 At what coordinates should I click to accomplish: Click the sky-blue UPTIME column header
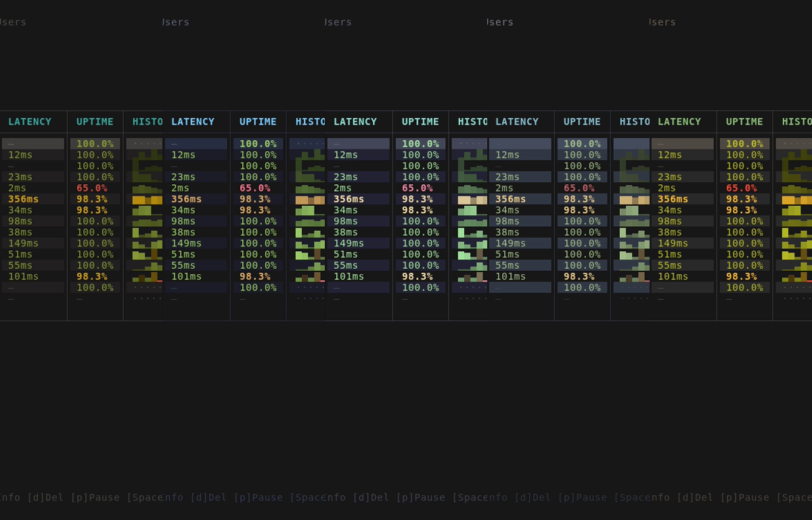click(x=258, y=122)
